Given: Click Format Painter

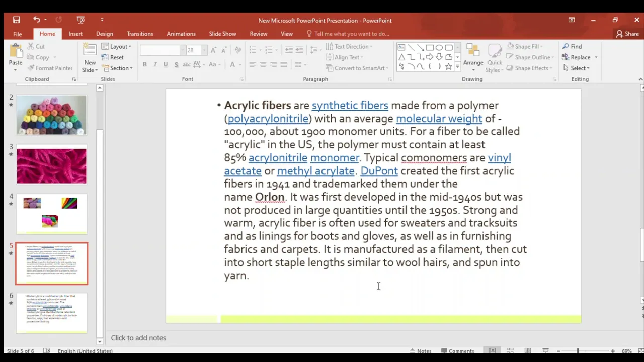Looking at the screenshot, I should pyautogui.click(x=50, y=68).
